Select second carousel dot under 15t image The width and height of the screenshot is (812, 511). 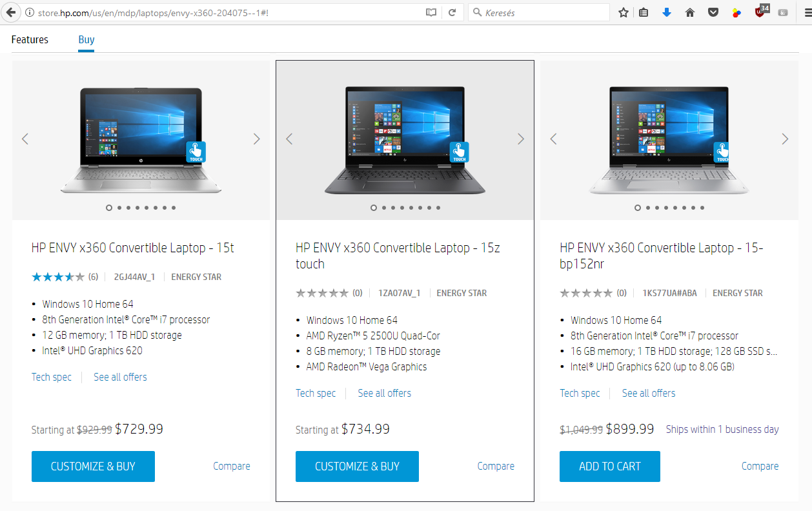click(119, 208)
